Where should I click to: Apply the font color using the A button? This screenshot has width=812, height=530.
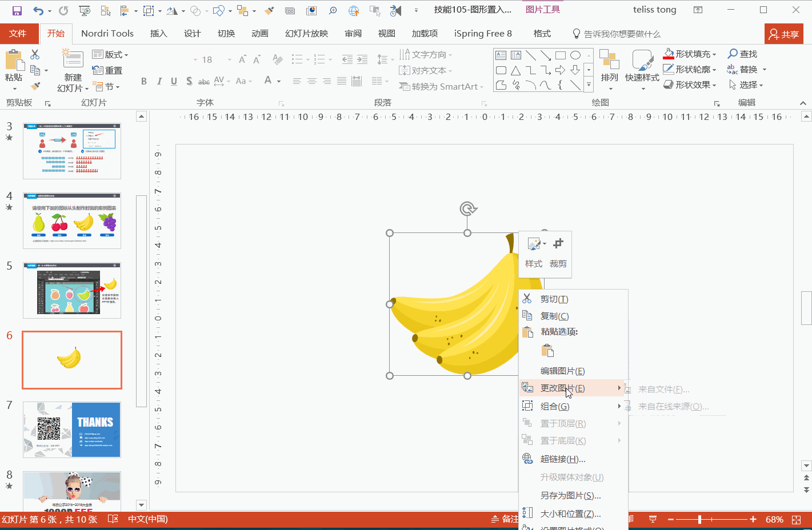[268, 81]
